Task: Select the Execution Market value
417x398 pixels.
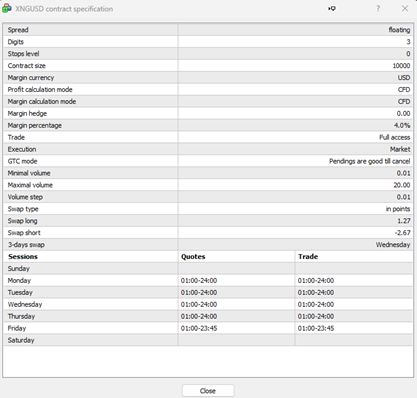Action: pyautogui.click(x=400, y=149)
